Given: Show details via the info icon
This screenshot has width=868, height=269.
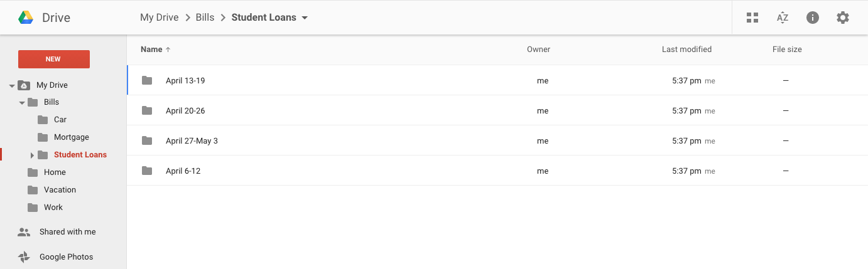Looking at the screenshot, I should click(813, 18).
